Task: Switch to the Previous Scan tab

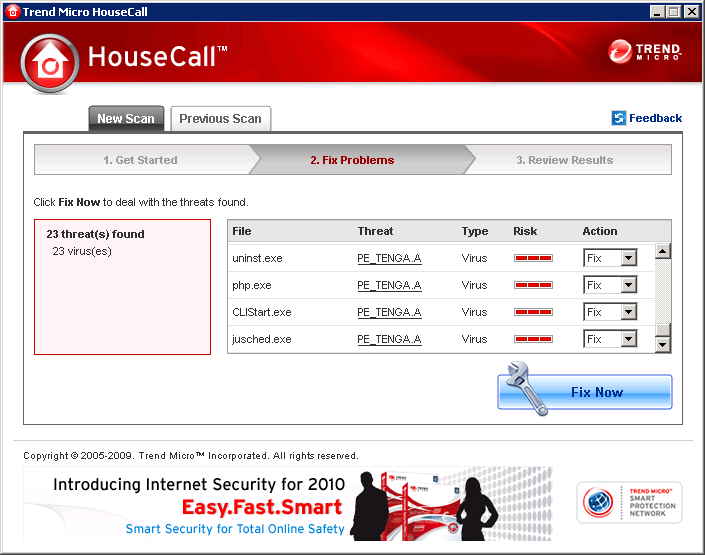Action: click(x=220, y=119)
